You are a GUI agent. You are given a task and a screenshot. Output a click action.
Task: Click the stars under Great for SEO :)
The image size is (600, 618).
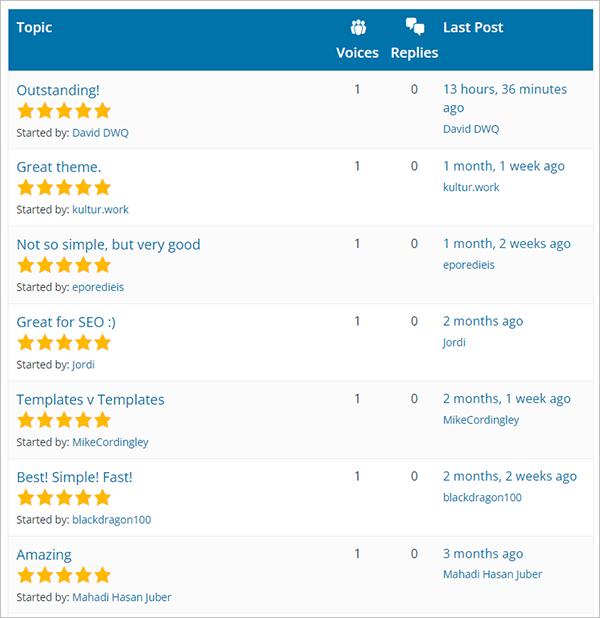tap(64, 342)
